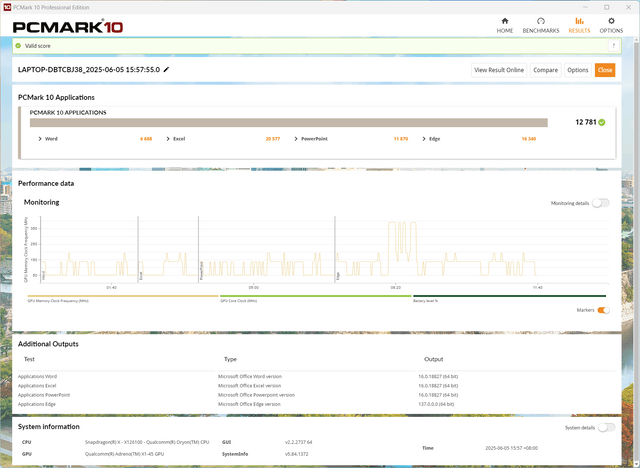Turn off the Markers toggle
The height and width of the screenshot is (468, 640).
(603, 310)
